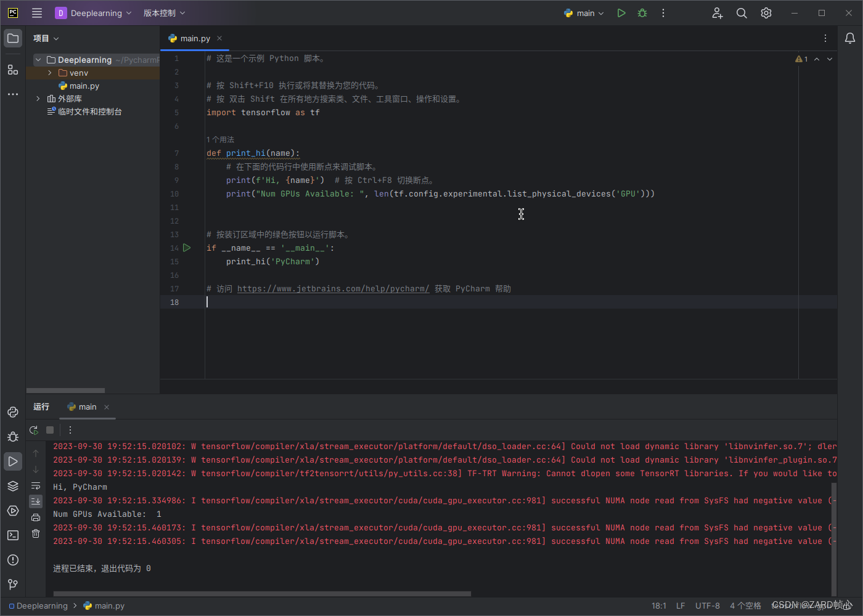The width and height of the screenshot is (863, 616).
Task: Open version control dropdown
Action: click(x=165, y=13)
